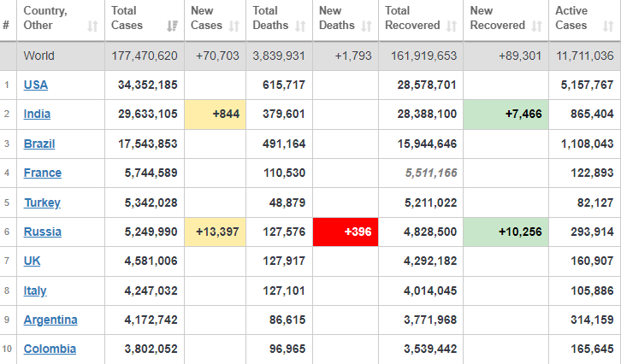Select UK total deaths 127,917
The width and height of the screenshot is (621, 364).
point(284,261)
